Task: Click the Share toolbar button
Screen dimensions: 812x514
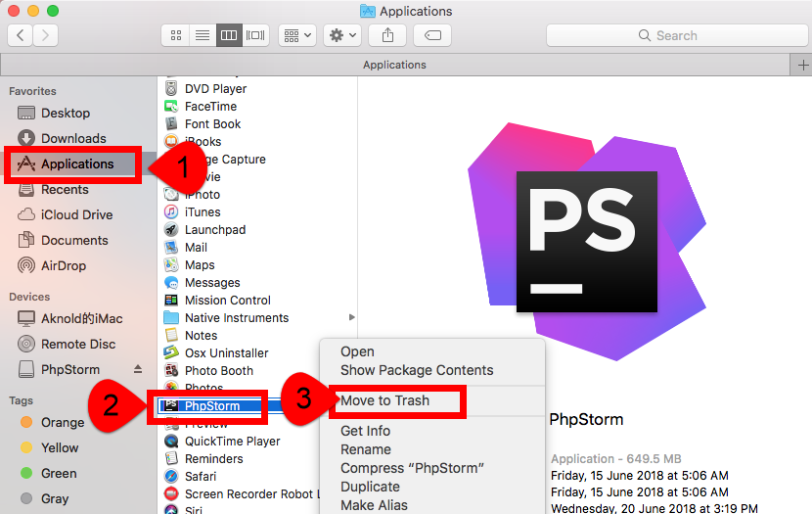Action: point(388,35)
